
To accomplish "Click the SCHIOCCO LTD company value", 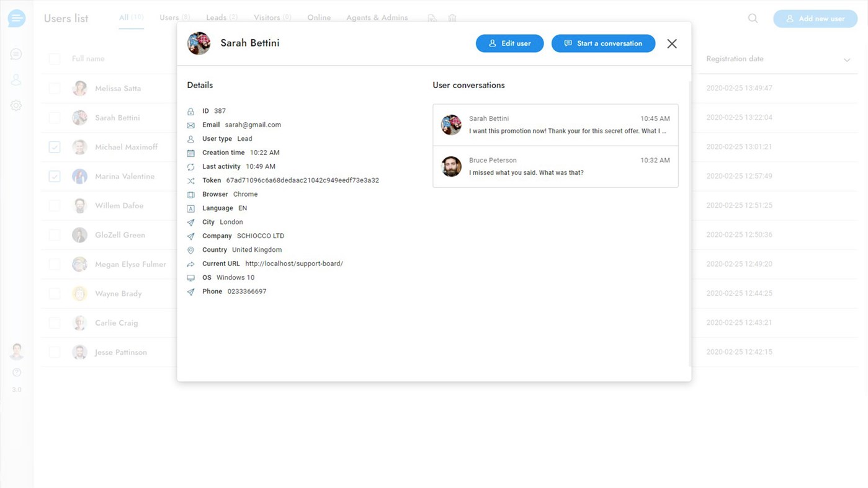I will pos(261,236).
